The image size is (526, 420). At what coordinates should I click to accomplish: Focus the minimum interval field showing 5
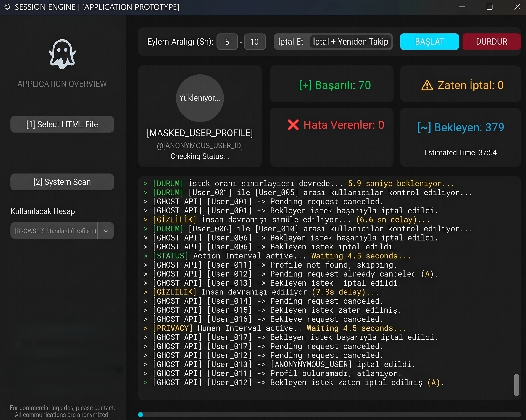[227, 42]
